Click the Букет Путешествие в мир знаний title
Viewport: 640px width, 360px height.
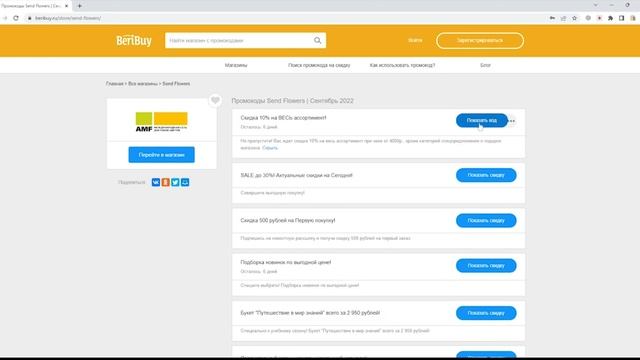(310, 313)
